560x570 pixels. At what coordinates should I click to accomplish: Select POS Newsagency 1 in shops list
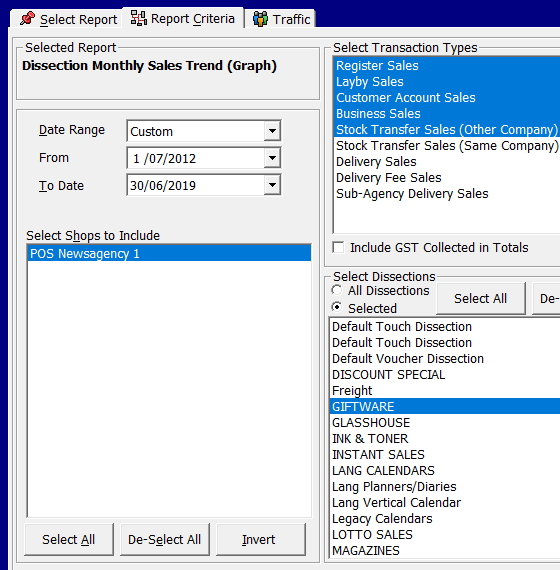(x=169, y=253)
